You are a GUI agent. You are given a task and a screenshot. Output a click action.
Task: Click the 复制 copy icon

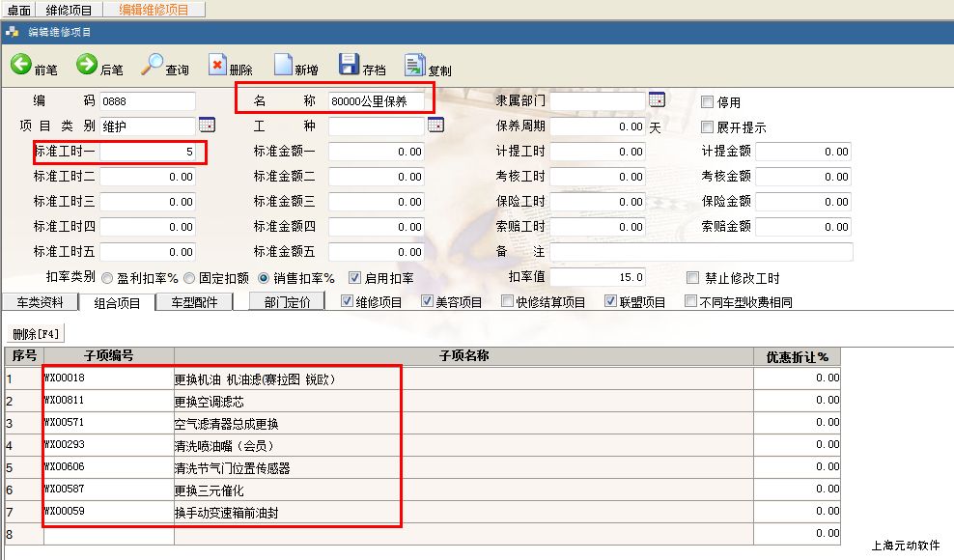coord(414,66)
